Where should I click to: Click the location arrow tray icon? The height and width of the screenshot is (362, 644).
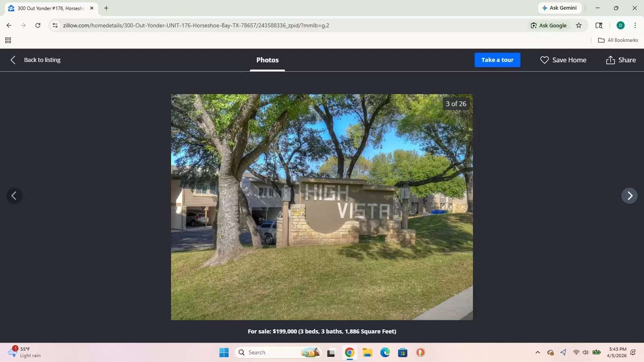coord(563,353)
